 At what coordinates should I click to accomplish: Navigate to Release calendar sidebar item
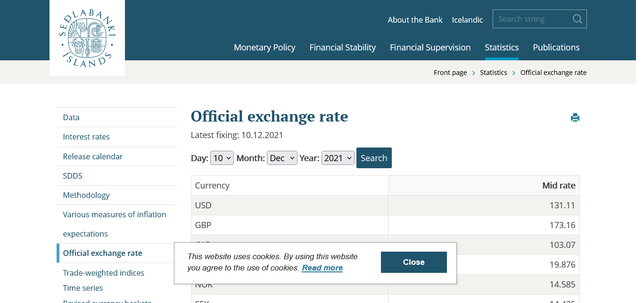click(93, 156)
